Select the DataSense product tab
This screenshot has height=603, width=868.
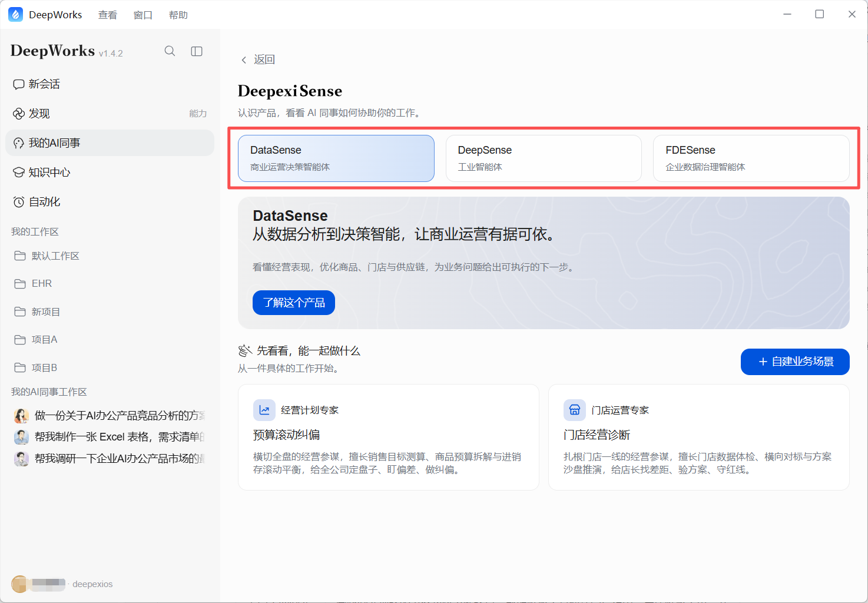tap(336, 158)
